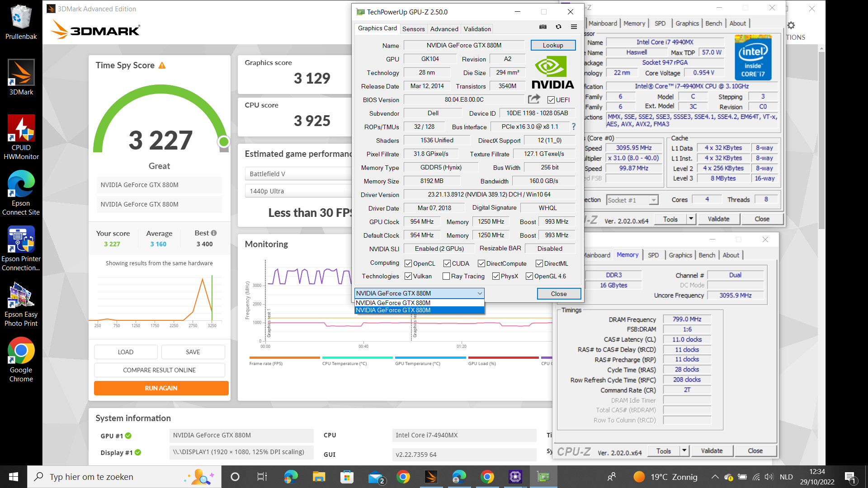Click the NVIDIA logo in GPU-Z
Screen dimensions: 868x488
click(x=552, y=72)
